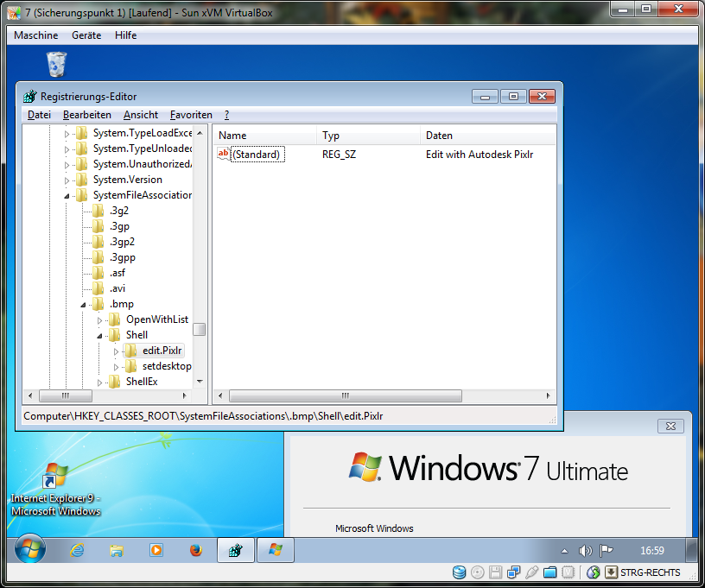Click VirtualBox floppy status icon
Screen dimensions: 705x588
coord(495,572)
